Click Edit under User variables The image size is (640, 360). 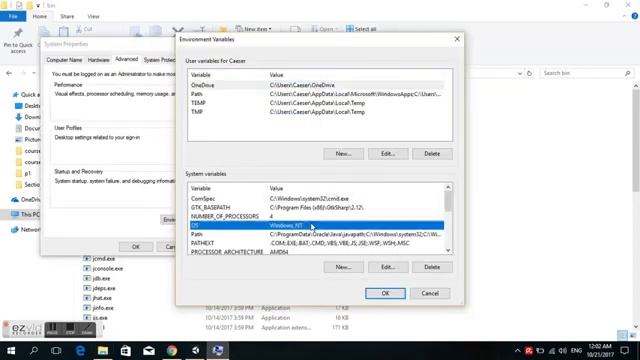tap(388, 154)
